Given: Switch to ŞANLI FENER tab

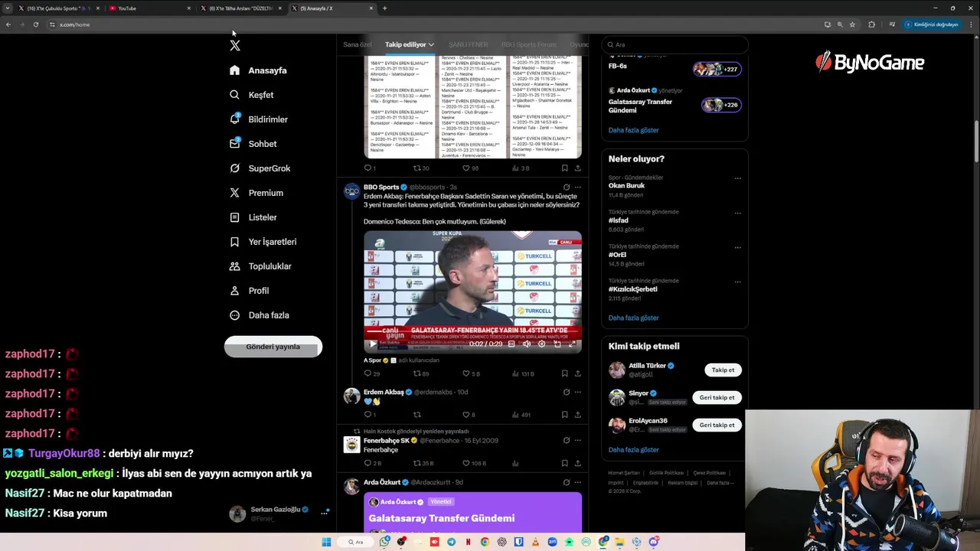Looking at the screenshot, I should (x=468, y=44).
